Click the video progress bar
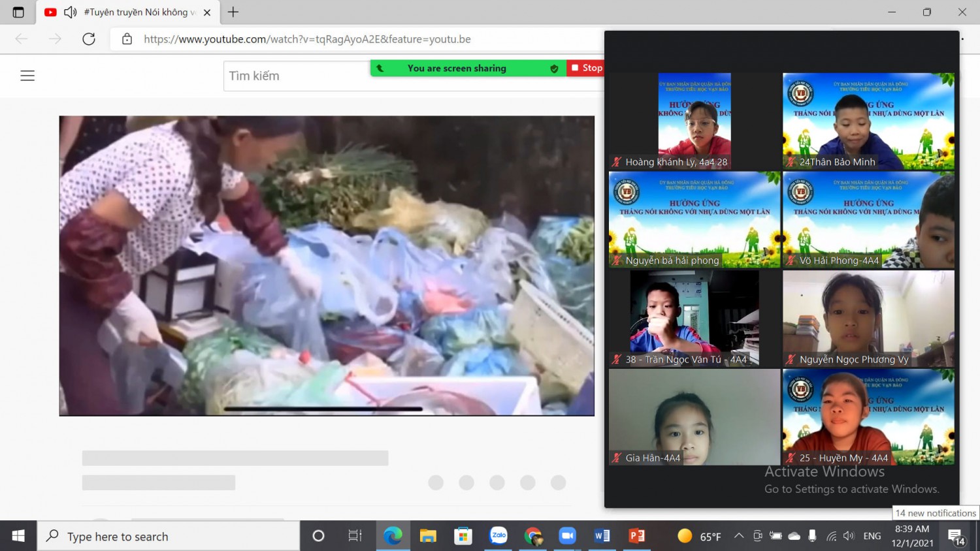Image resolution: width=980 pixels, height=551 pixels. pos(323,409)
